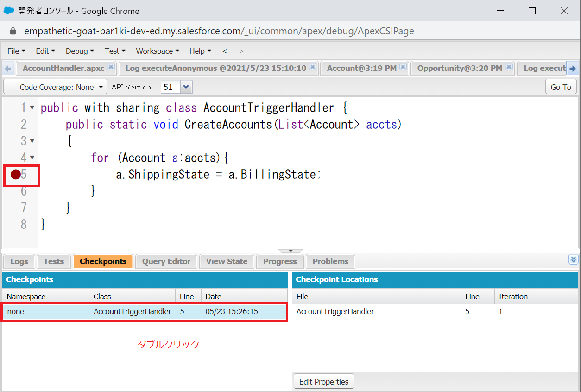Screen dimensions: 581x392
Task: Switch to the Tests tab
Action: [x=54, y=261]
